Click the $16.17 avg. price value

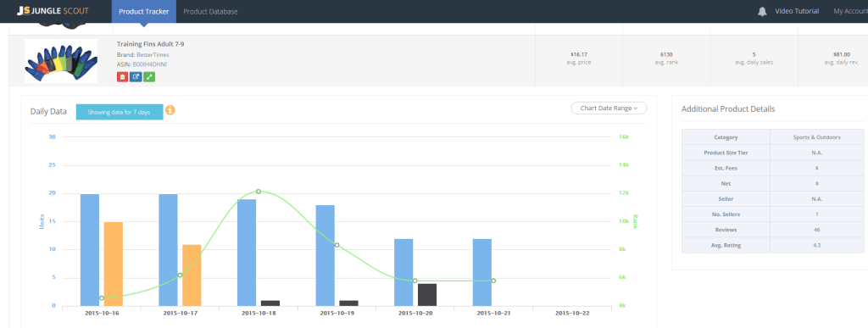coord(579,55)
